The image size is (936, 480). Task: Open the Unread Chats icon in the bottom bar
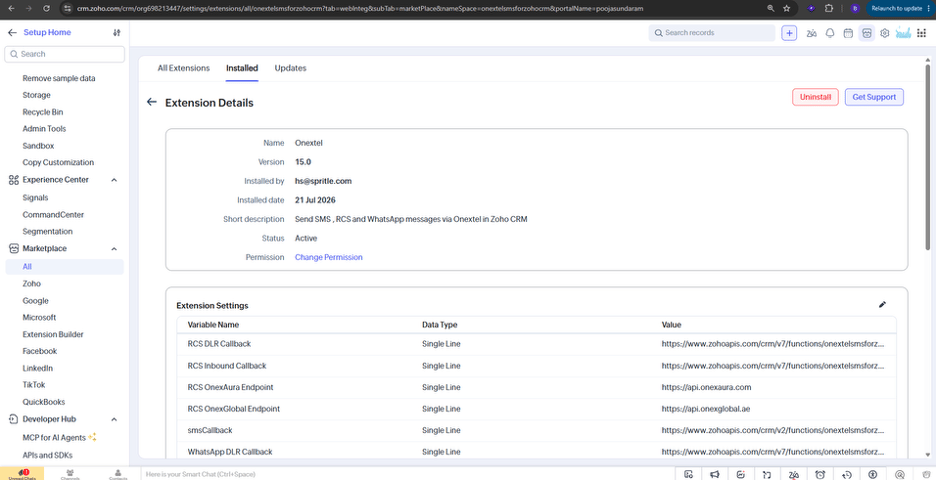pyautogui.click(x=21, y=474)
